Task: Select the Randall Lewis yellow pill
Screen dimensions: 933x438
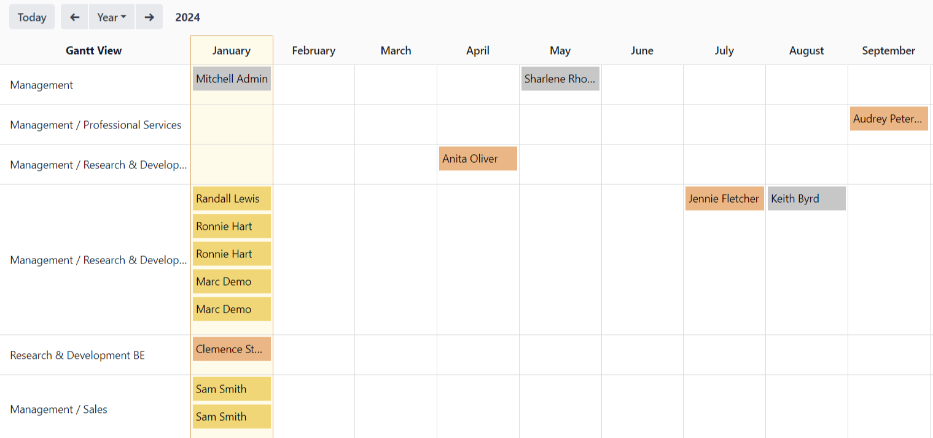Action: tap(232, 199)
